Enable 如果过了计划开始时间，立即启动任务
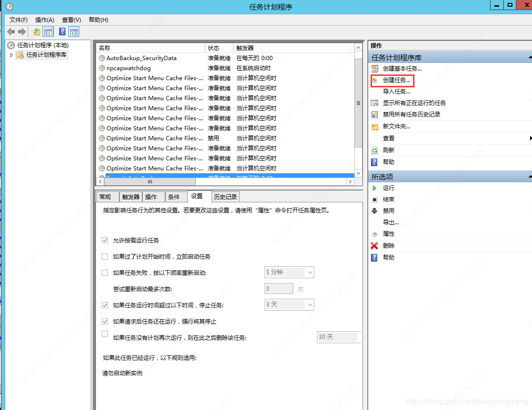 [105, 256]
